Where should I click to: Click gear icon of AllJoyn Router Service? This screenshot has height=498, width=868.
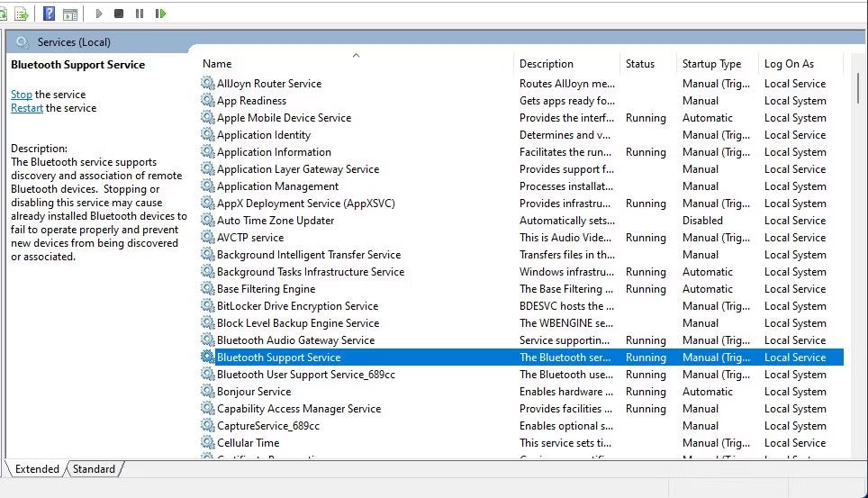coord(208,83)
